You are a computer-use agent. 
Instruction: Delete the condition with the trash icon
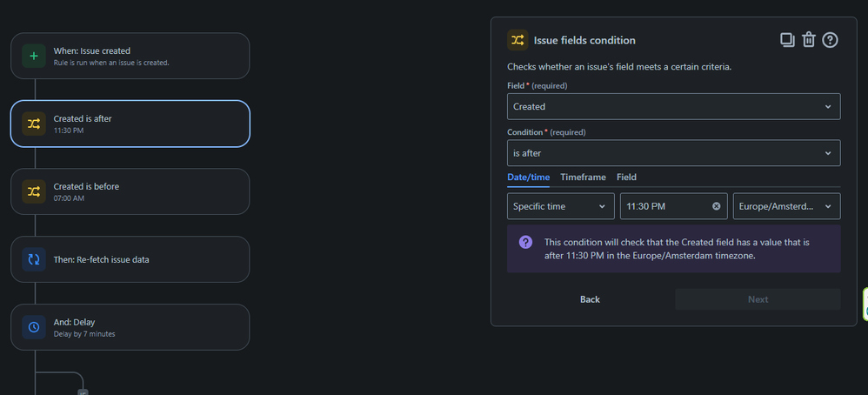click(x=809, y=39)
